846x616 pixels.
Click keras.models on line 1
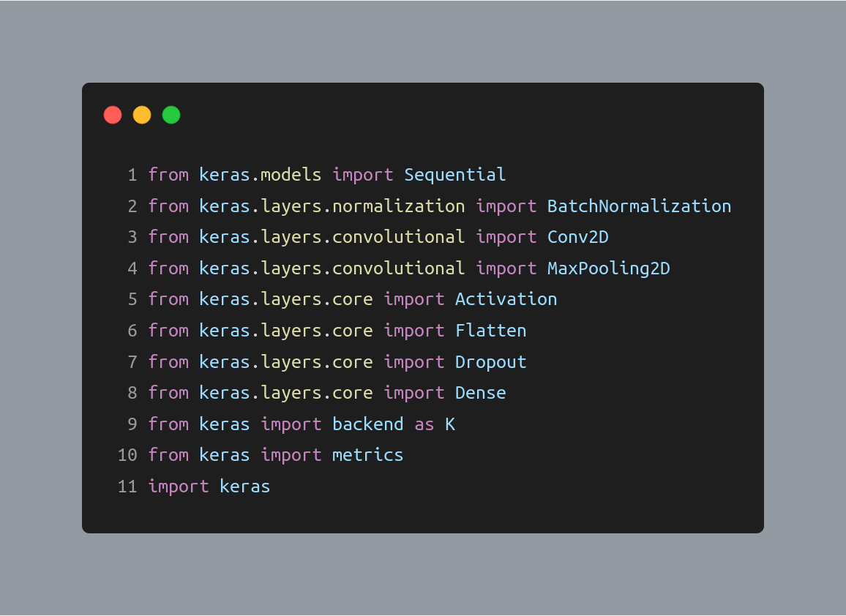coord(260,176)
